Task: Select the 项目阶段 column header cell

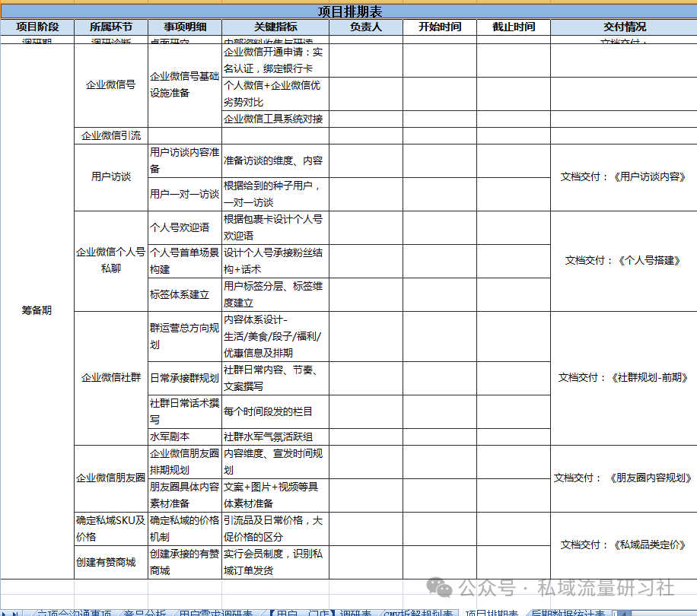Action: [37, 27]
